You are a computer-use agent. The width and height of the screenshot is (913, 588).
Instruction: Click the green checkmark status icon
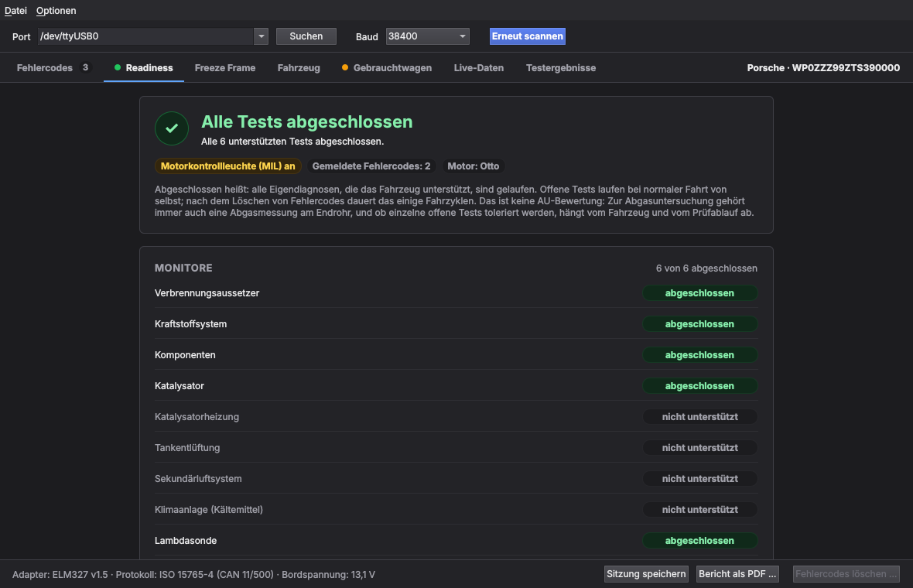point(172,128)
